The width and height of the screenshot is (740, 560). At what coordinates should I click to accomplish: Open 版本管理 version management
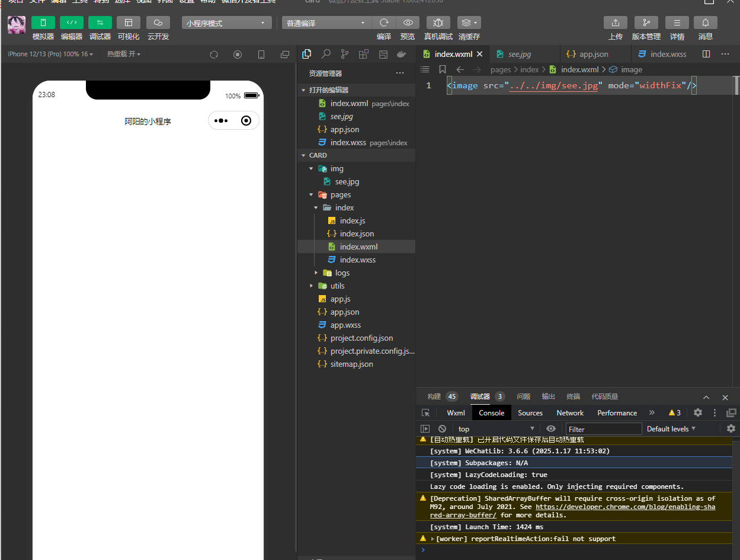[646, 23]
